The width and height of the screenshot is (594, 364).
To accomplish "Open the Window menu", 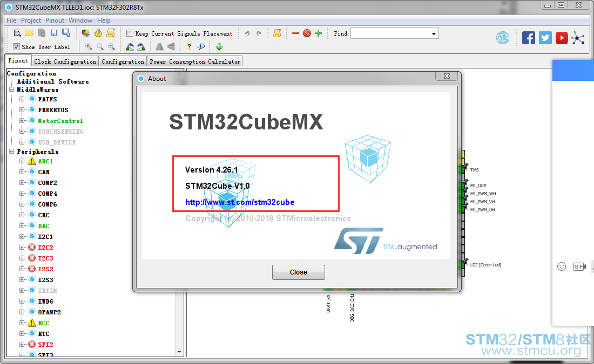I will tap(80, 20).
